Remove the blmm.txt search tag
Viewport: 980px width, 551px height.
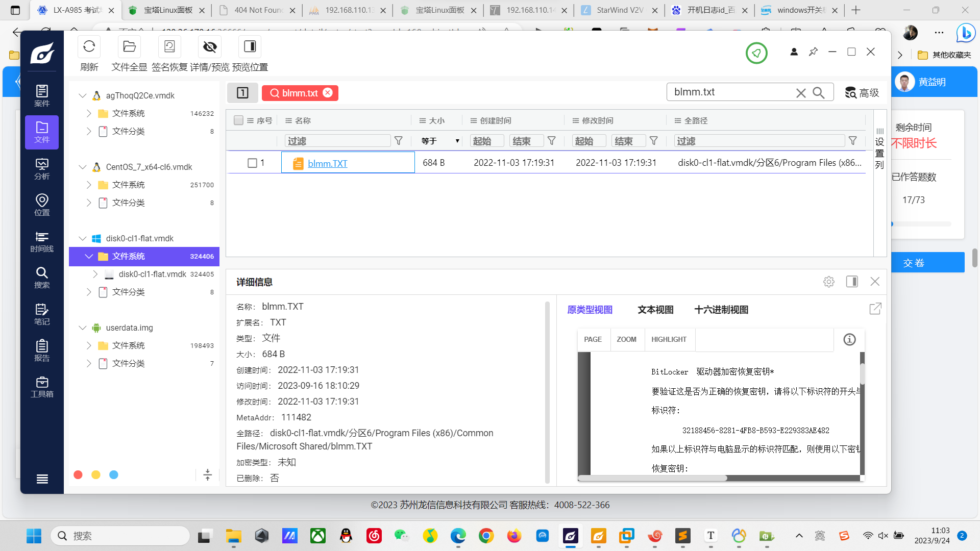[x=328, y=92]
